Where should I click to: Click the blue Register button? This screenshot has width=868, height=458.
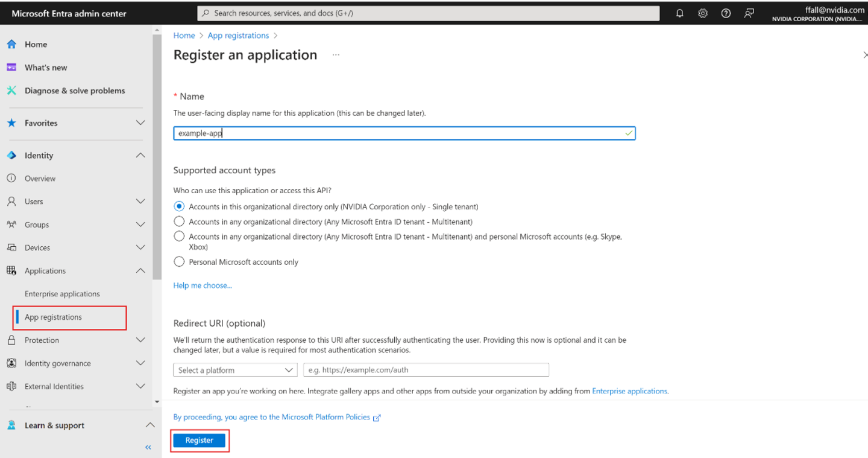click(x=199, y=441)
